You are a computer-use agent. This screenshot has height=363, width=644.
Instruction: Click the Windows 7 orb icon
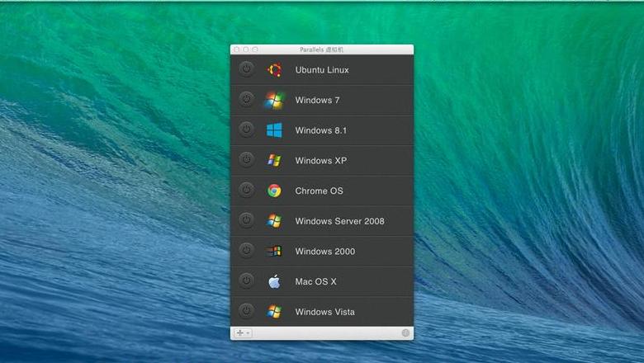point(274,100)
